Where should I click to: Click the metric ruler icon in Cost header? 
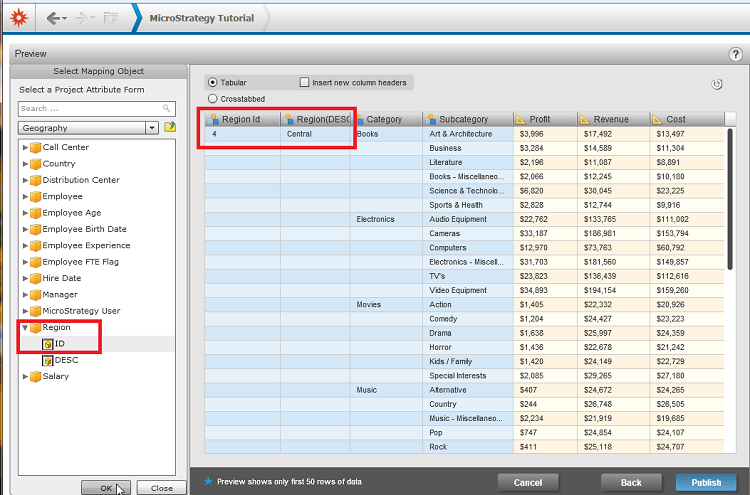[x=658, y=119]
